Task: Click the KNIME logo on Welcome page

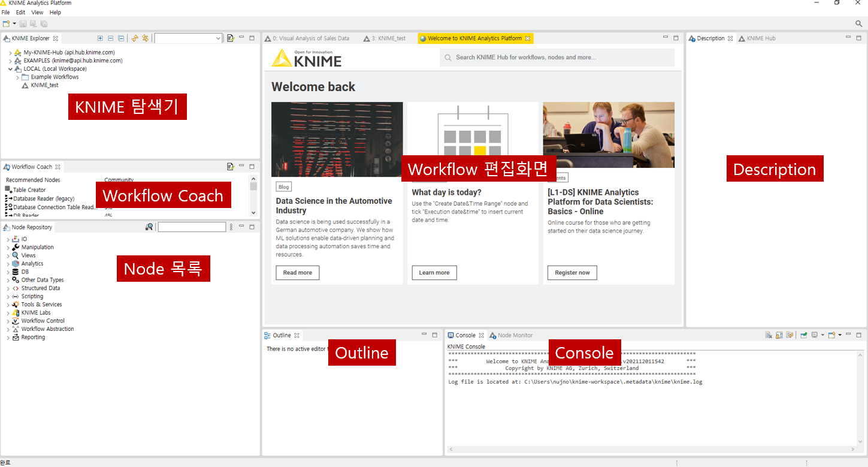Action: [307, 58]
